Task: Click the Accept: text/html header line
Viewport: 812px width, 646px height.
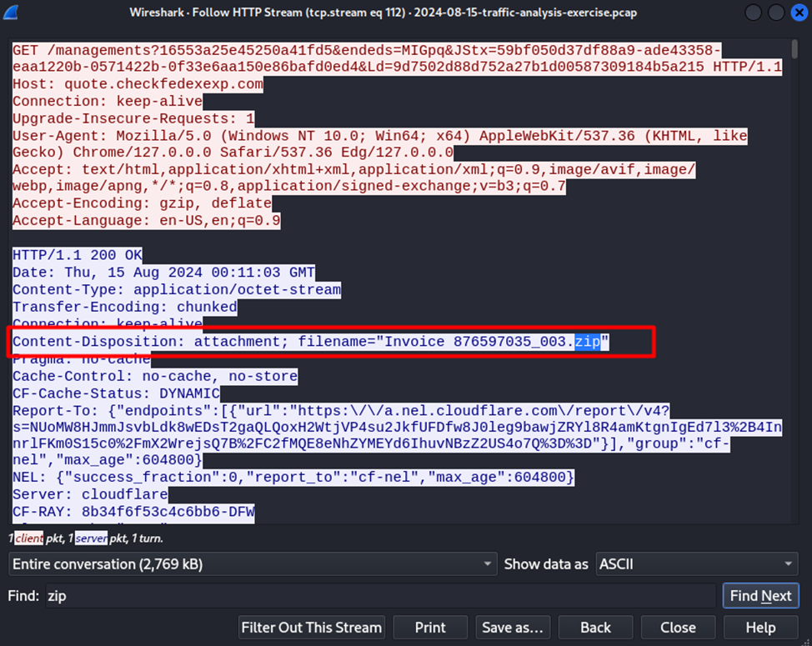Action: [353, 178]
